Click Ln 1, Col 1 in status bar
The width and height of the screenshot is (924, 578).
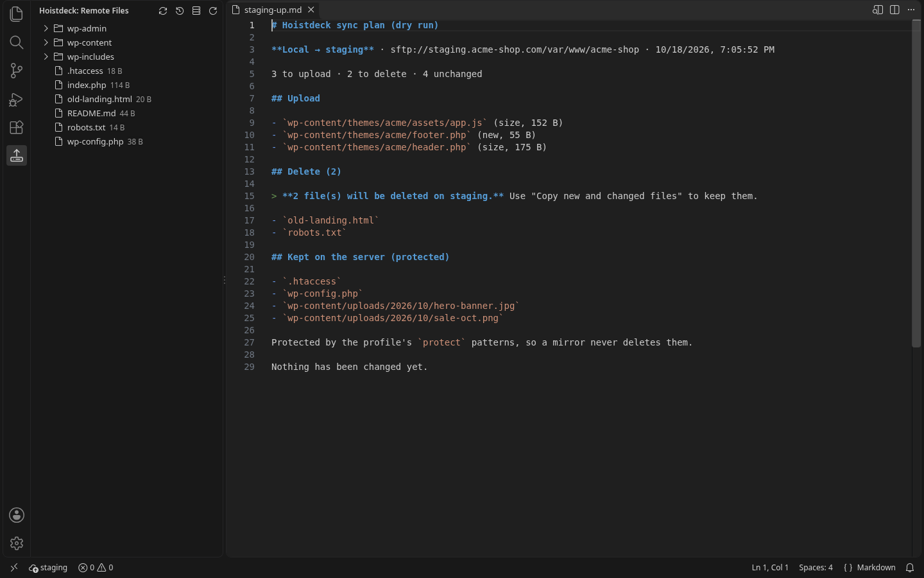click(x=770, y=568)
